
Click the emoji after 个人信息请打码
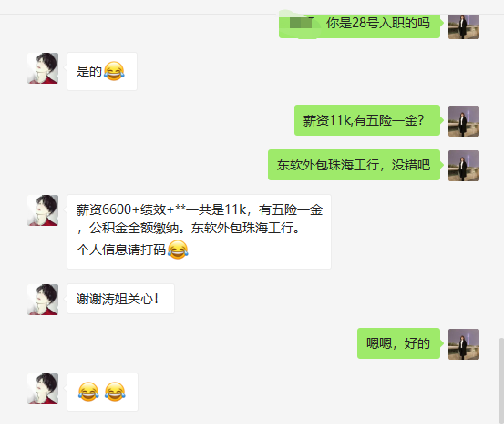point(178,250)
